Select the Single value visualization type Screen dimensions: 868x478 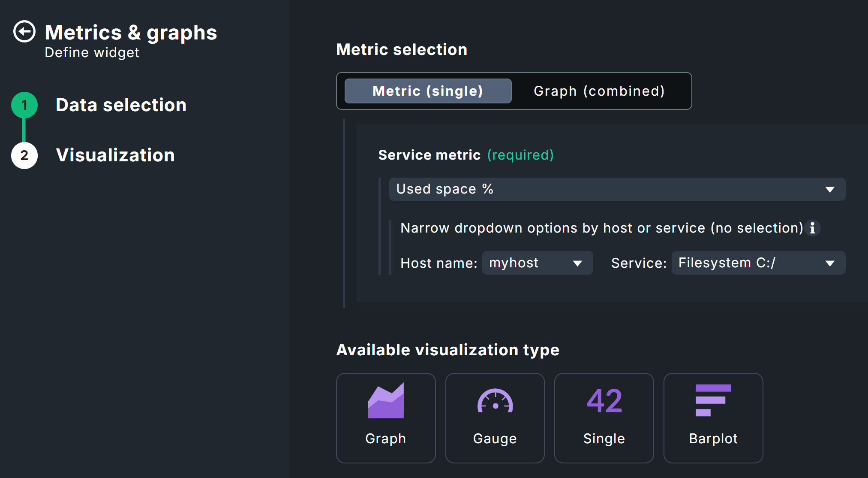[x=604, y=417]
